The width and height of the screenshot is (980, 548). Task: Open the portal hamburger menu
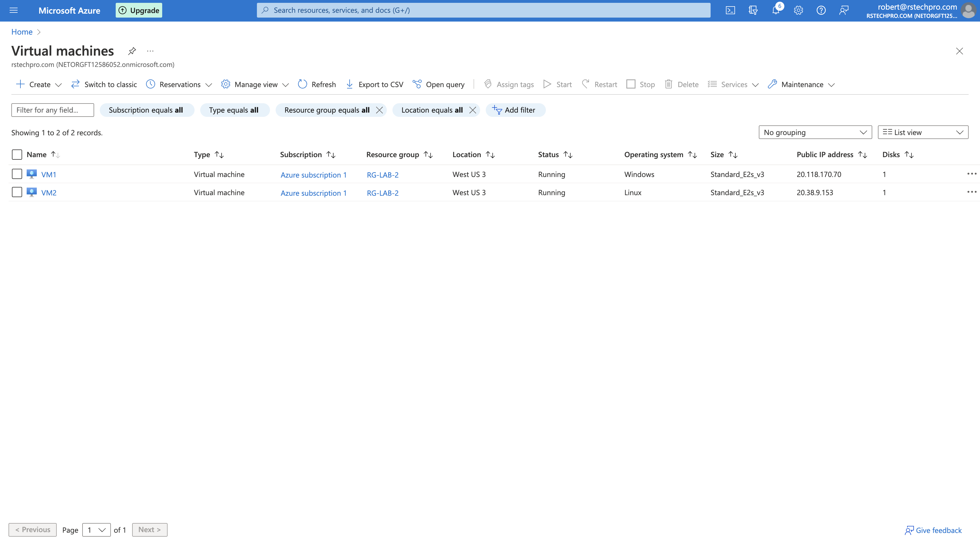click(13, 10)
